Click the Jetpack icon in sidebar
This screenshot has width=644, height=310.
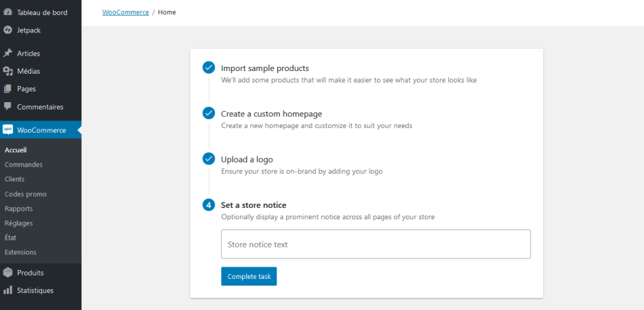point(7,30)
